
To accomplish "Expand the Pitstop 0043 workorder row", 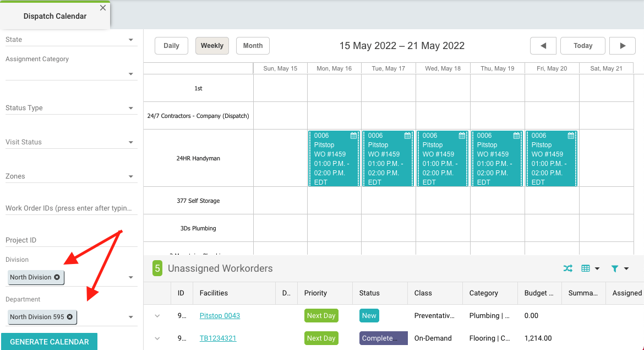I will pyautogui.click(x=157, y=316).
